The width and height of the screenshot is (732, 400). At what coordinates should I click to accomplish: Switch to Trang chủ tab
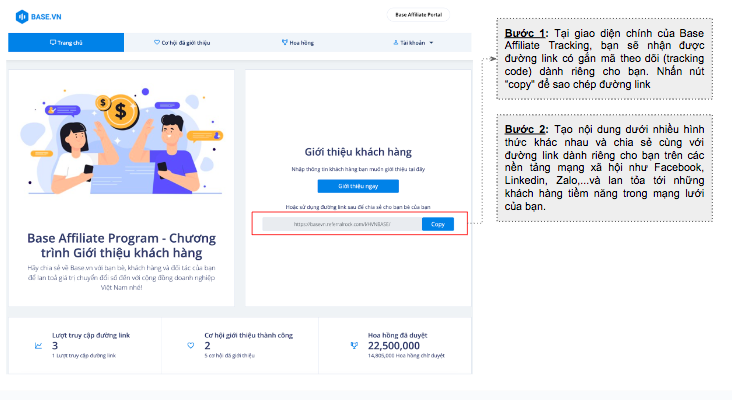[x=66, y=42]
